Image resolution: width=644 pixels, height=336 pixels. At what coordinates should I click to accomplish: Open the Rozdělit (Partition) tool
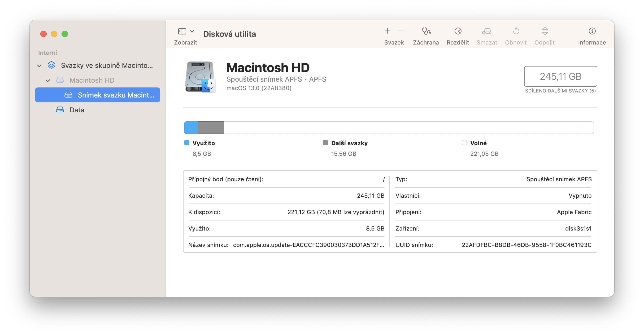click(x=458, y=34)
